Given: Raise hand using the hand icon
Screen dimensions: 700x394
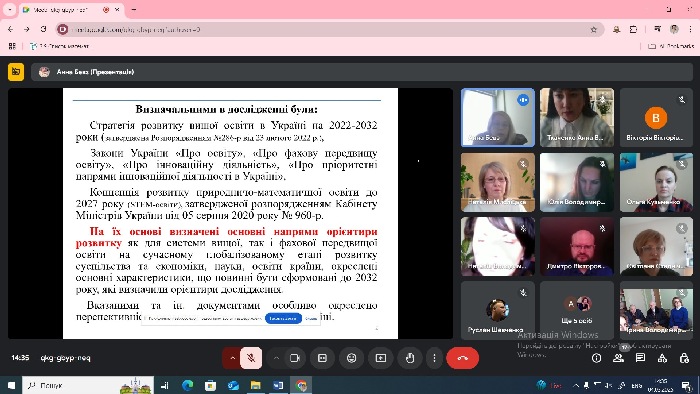Looking at the screenshot, I should (x=410, y=358).
